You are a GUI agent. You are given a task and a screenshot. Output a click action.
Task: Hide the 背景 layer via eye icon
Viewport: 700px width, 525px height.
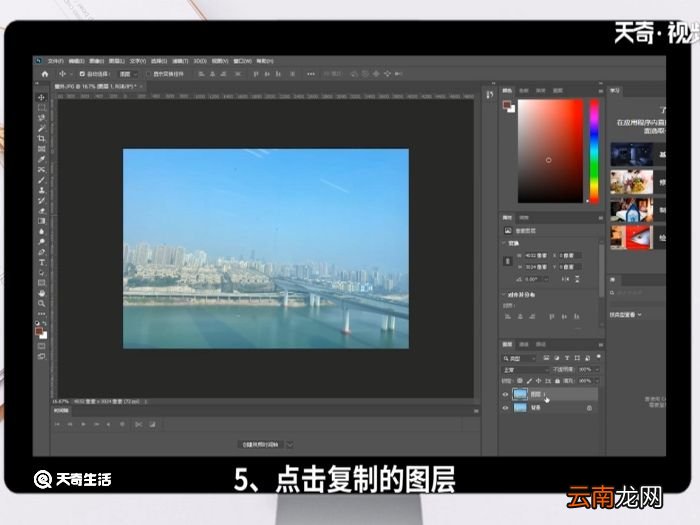click(505, 408)
